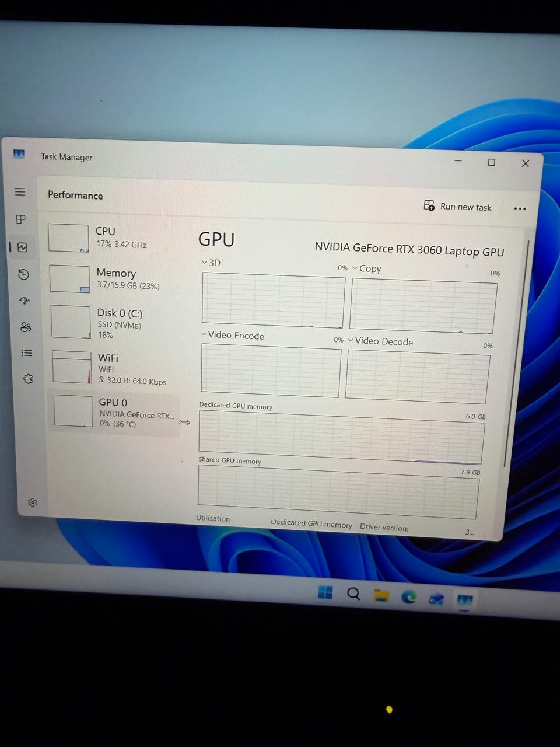Click the Shared GPU memory graph
Viewport: 560px width, 747px height.
339,492
